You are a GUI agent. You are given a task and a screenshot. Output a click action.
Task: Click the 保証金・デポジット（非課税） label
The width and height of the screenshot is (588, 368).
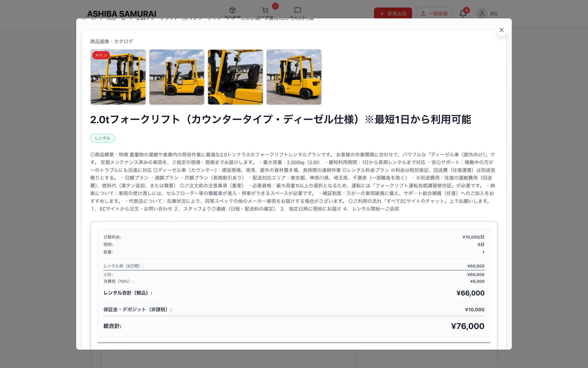[137, 310]
